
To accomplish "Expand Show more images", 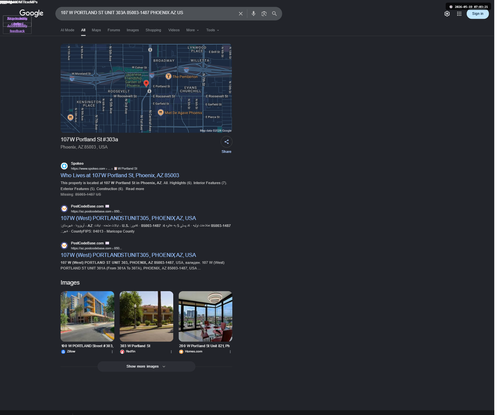I will pos(146,366).
